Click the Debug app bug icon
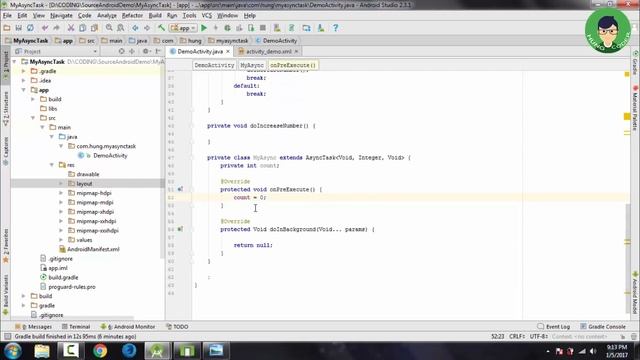The width and height of the screenshot is (640, 360). point(227,28)
